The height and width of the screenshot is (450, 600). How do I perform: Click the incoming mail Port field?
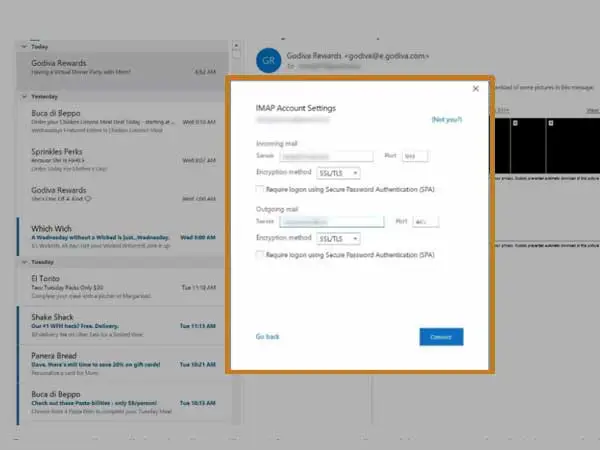click(415, 156)
